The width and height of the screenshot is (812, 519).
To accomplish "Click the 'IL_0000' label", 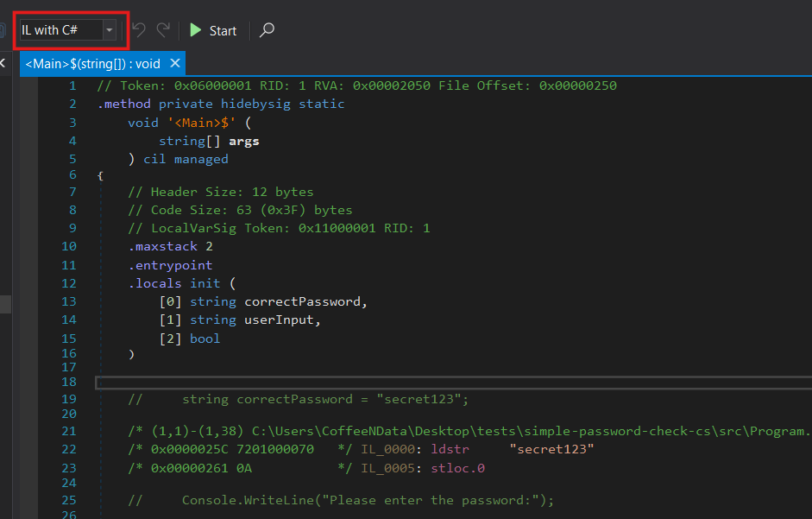I will (x=387, y=449).
